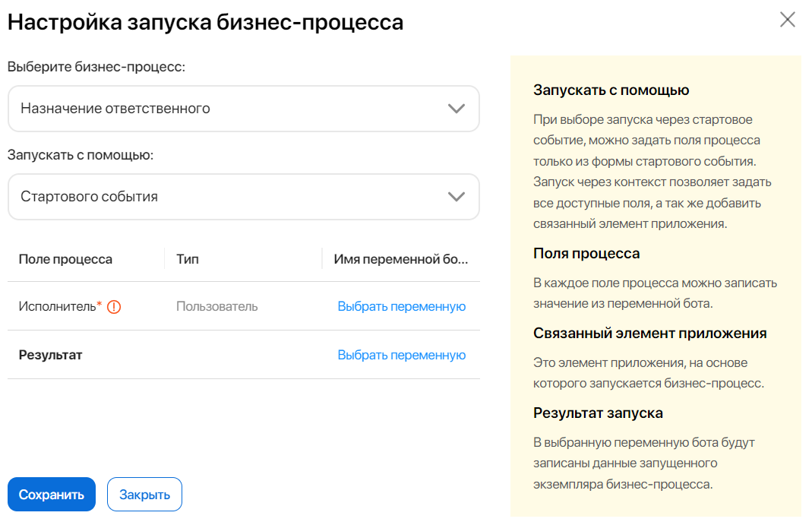
Task: Click the Поле процесса column header
Action: tap(65, 259)
